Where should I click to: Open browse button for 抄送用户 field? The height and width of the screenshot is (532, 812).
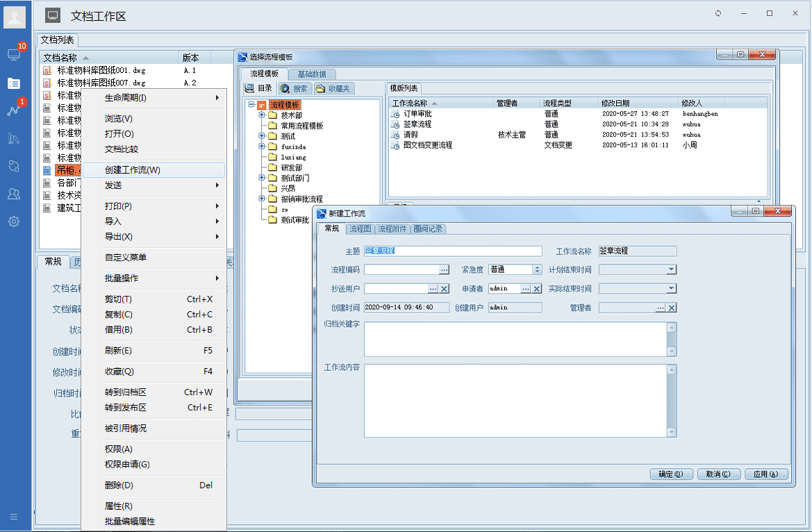(x=433, y=289)
